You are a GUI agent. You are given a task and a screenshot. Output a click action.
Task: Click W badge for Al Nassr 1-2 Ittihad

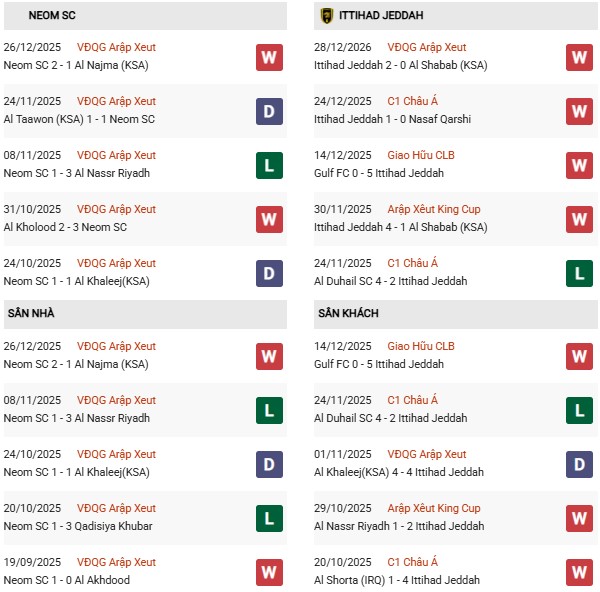point(579,518)
